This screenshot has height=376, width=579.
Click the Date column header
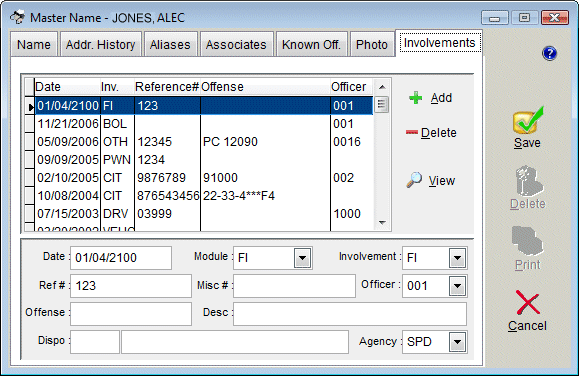(67, 87)
